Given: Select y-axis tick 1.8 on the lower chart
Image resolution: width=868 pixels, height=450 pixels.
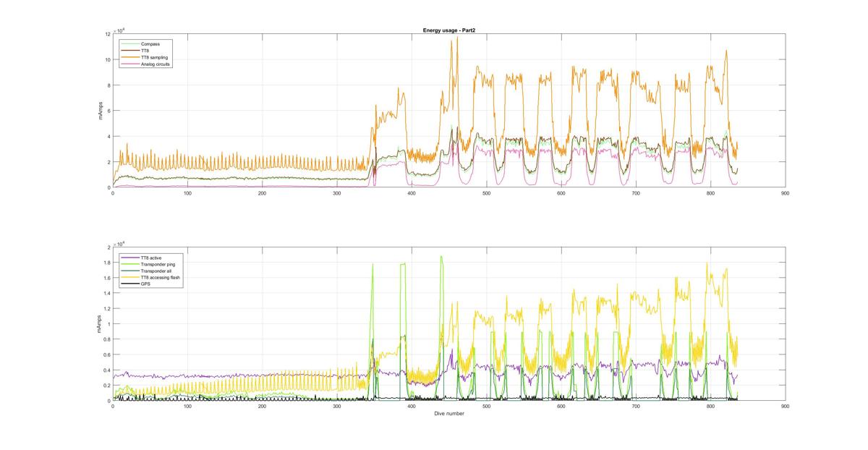Looking at the screenshot, I should tap(107, 263).
